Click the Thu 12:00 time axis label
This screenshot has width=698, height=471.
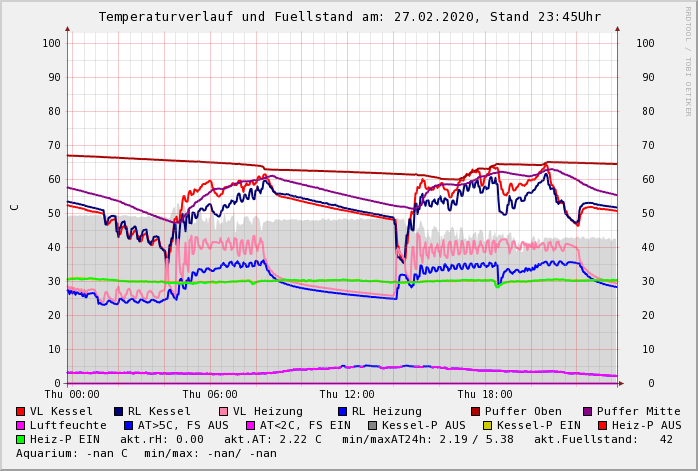(347, 394)
